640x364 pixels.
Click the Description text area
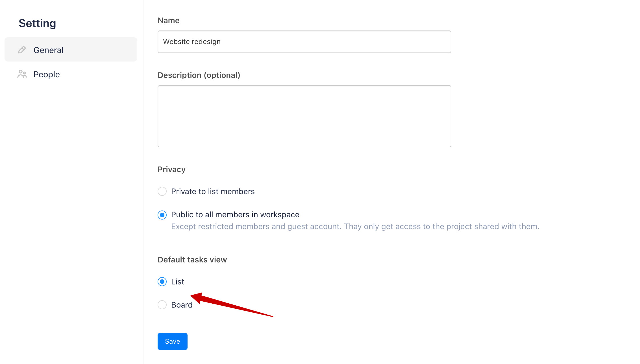pos(304,116)
